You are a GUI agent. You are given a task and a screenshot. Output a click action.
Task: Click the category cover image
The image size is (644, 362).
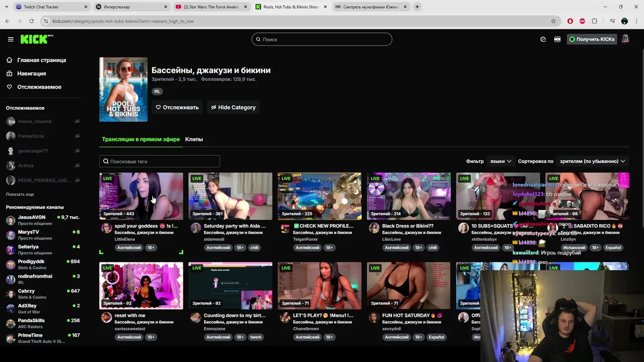pos(123,89)
